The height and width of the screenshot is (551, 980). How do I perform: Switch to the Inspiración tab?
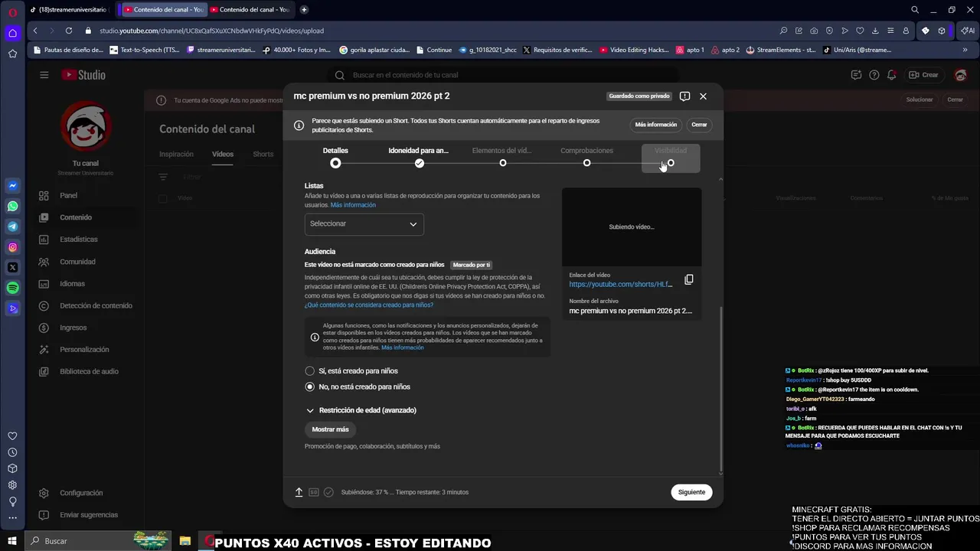(176, 154)
